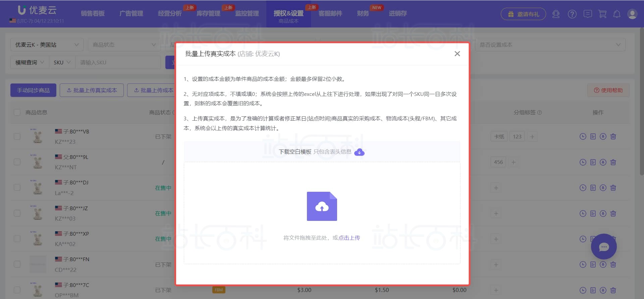Open the user avatar menu
The height and width of the screenshot is (299, 644).
point(632,14)
